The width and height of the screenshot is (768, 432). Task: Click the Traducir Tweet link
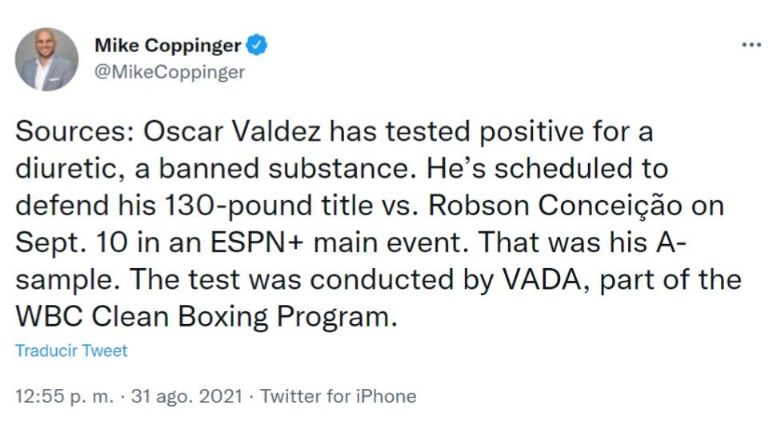(71, 351)
